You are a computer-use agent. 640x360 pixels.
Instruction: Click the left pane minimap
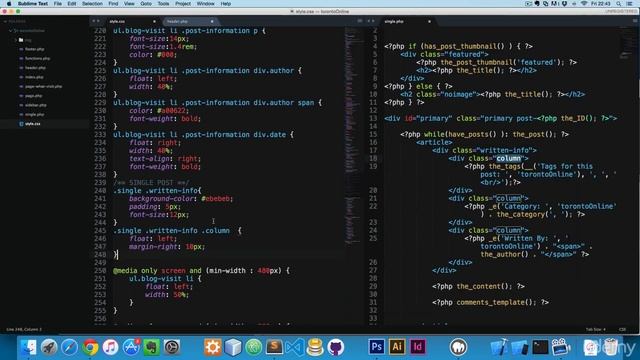tap(353, 135)
